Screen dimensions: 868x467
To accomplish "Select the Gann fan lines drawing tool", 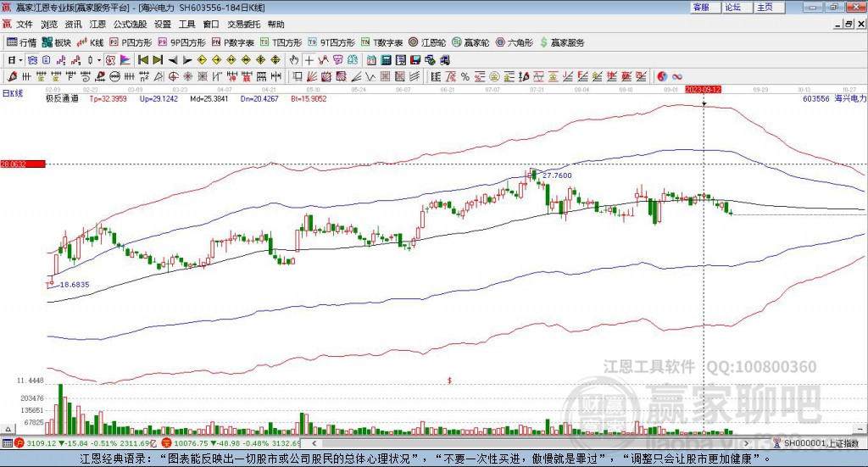I will 311,77.
